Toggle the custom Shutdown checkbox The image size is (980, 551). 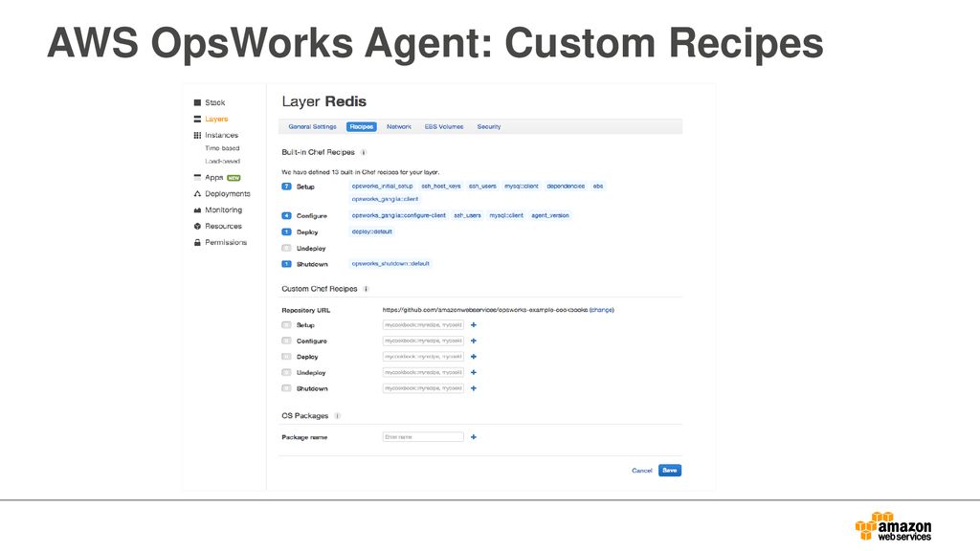click(x=286, y=388)
